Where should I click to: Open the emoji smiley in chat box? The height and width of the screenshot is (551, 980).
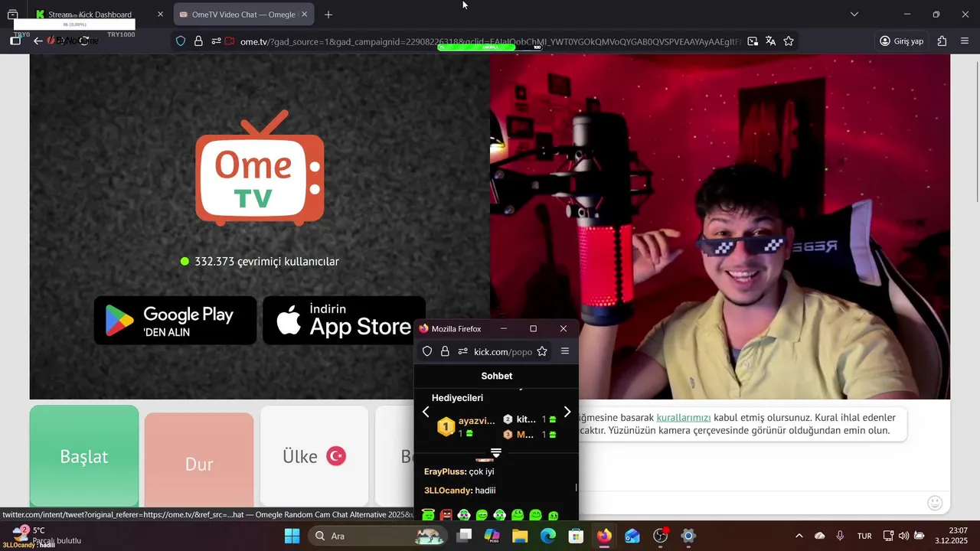(x=935, y=503)
